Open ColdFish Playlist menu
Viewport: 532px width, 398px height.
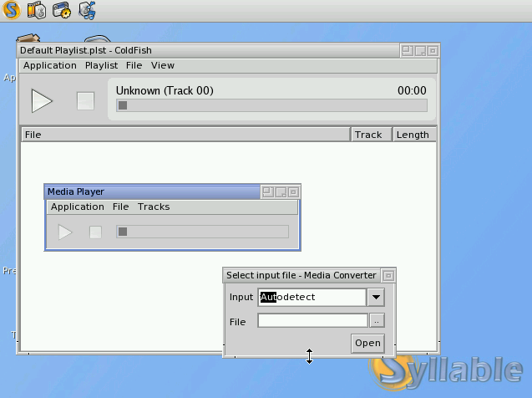[x=101, y=65]
